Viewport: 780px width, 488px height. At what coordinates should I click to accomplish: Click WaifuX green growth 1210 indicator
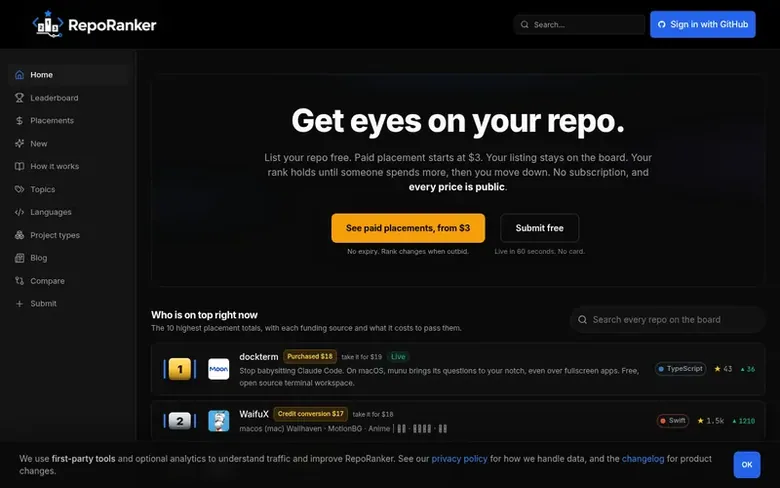tap(743, 421)
